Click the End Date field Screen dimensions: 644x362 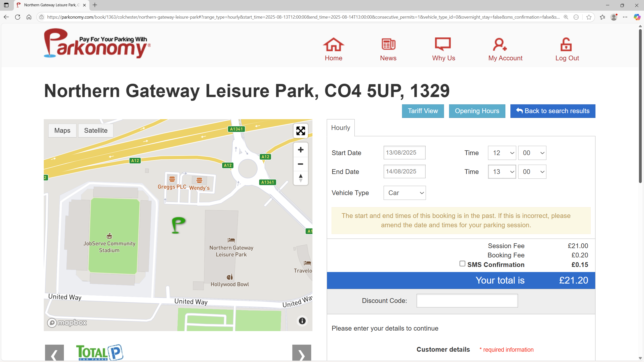point(405,171)
